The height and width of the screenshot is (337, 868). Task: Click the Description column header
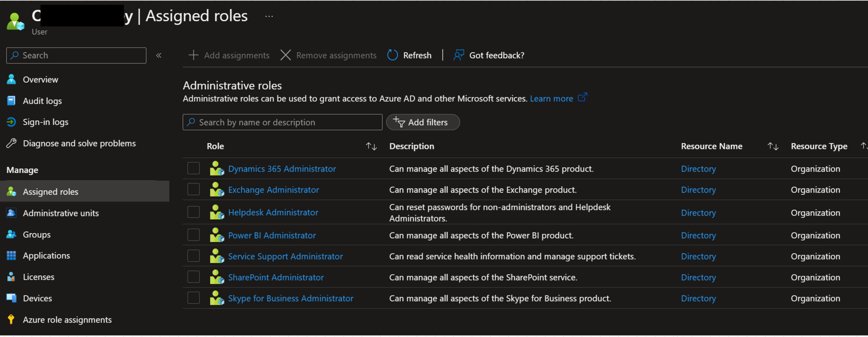(411, 146)
